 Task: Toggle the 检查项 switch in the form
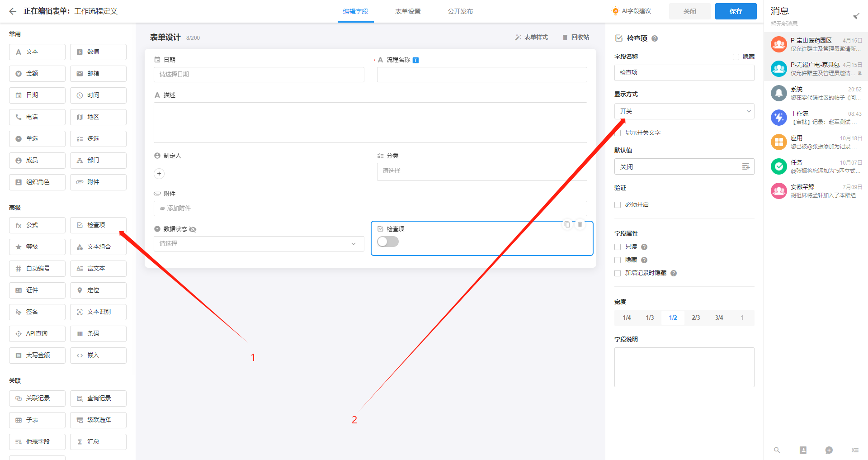(x=388, y=242)
